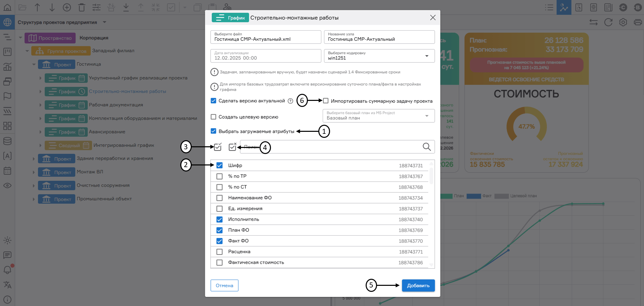This screenshot has width=644, height=306.
Task: Click the 'Дата актуализации' date field
Action: pos(266,56)
